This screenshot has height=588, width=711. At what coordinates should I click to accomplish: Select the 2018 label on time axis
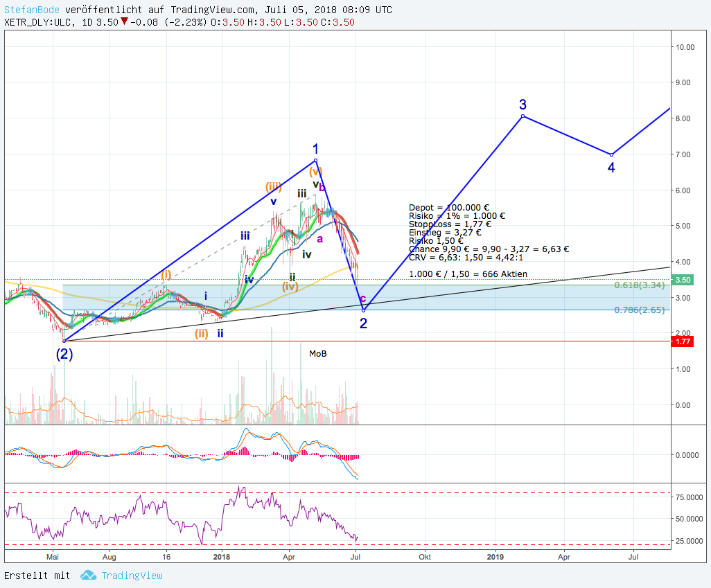222,557
